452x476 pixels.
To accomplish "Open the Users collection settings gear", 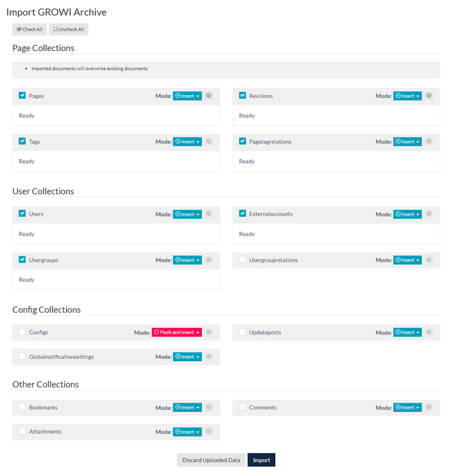I will (209, 214).
